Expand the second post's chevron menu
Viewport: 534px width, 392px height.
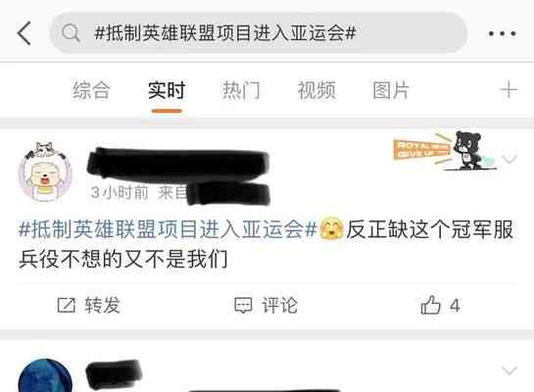coord(510,370)
